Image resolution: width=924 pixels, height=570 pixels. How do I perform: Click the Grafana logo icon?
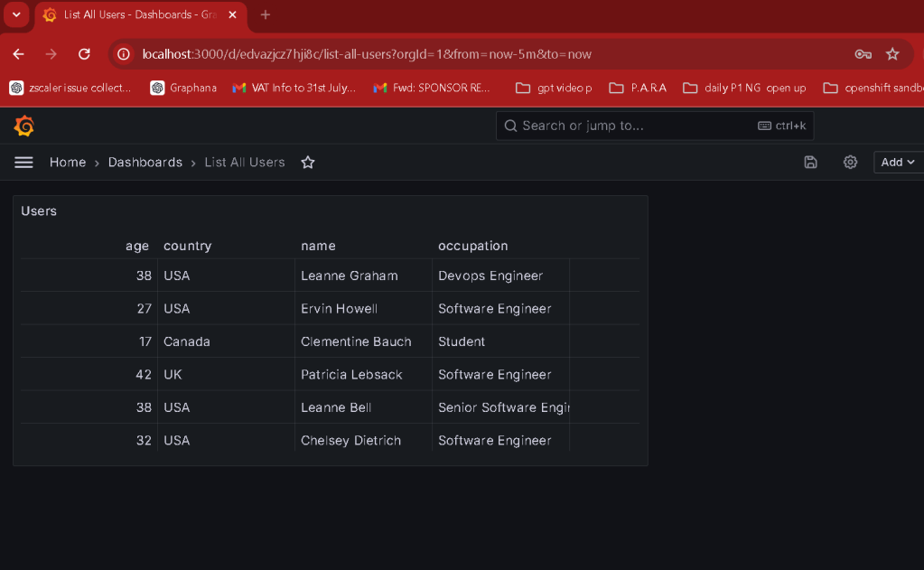click(x=24, y=126)
